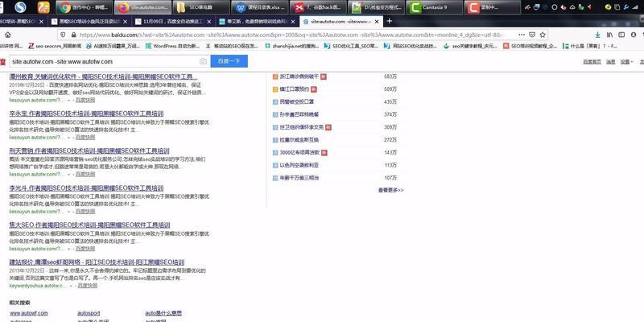
Task: Open related search www.autowf.com
Action: coord(28,313)
